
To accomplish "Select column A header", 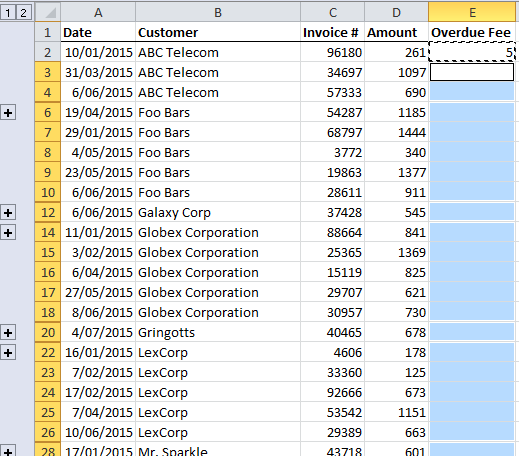I will pos(98,12).
